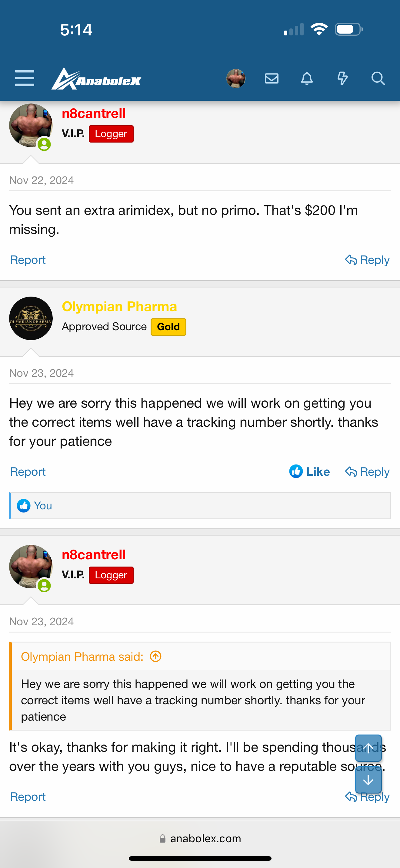
Task: Show who liked: tap 'You'
Action: (43, 505)
